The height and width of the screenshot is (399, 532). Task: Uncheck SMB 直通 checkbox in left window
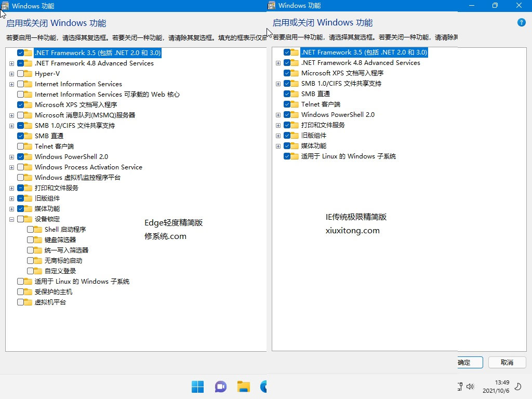point(20,136)
